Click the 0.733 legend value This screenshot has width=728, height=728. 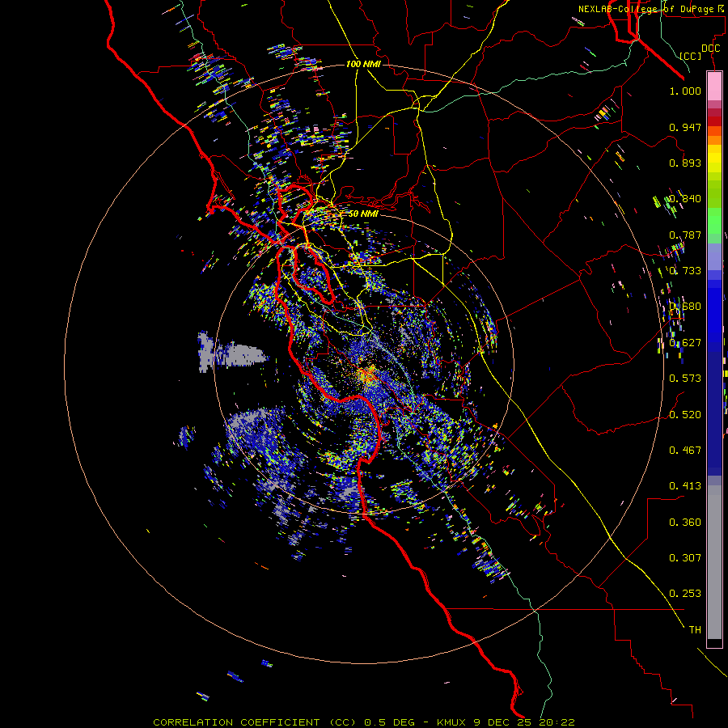coord(685,271)
